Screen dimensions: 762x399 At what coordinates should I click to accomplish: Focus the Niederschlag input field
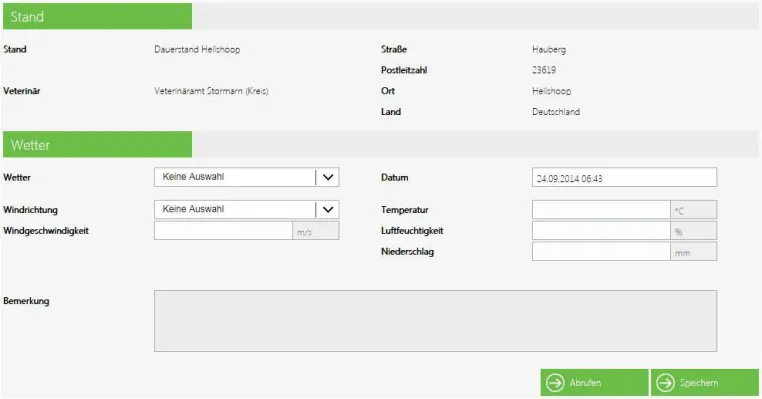(x=601, y=252)
